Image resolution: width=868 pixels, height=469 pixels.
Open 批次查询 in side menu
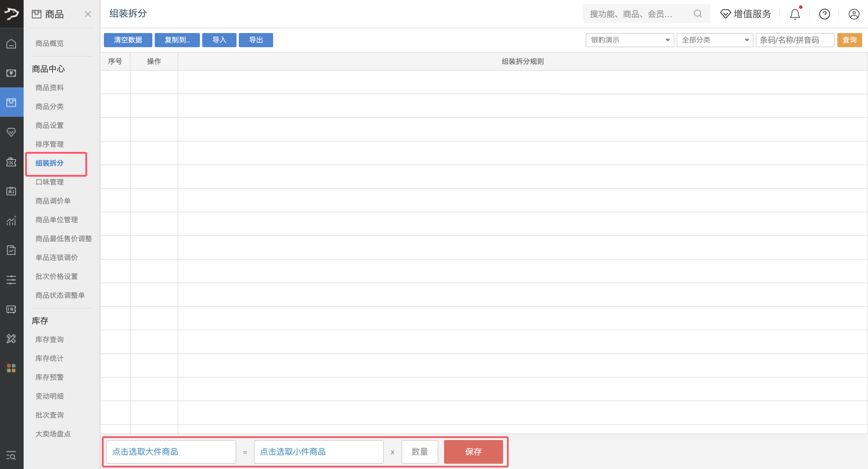coord(50,415)
